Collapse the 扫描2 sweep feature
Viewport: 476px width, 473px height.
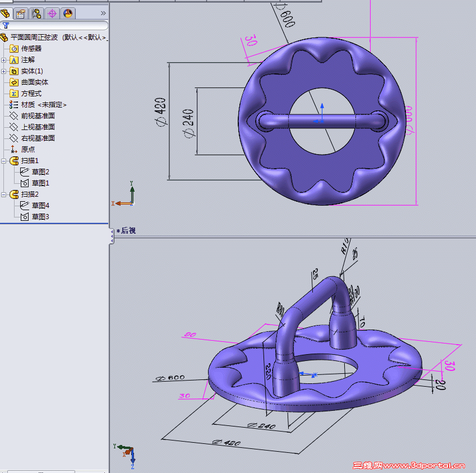(x=3, y=194)
